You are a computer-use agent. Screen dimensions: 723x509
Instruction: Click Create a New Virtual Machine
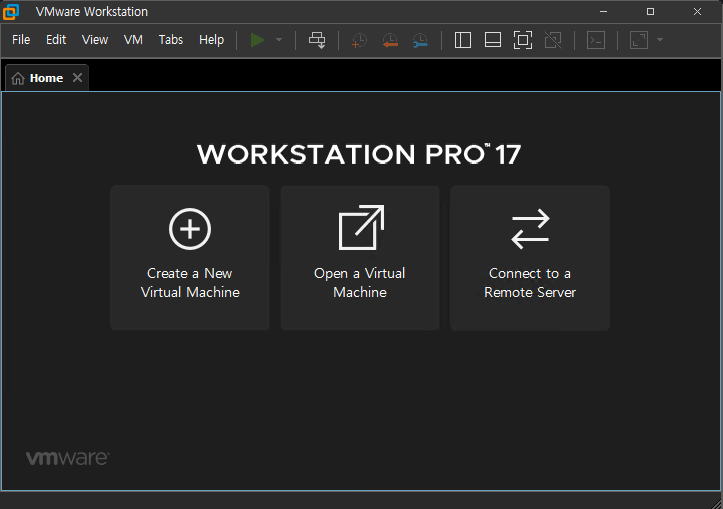[x=190, y=258]
